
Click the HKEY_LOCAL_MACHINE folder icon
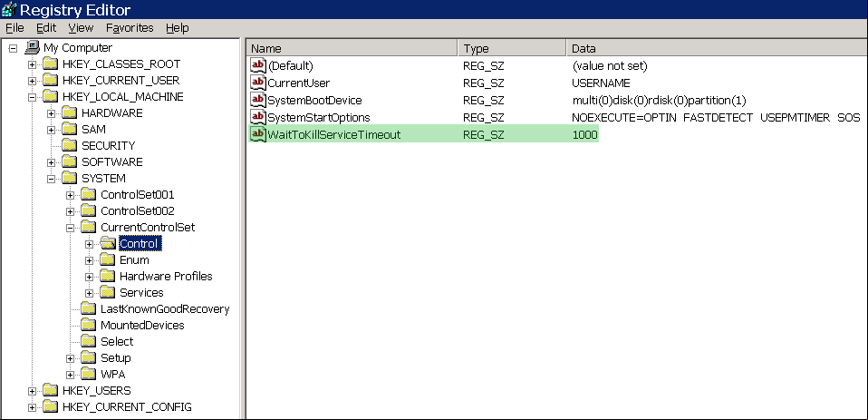(51, 97)
